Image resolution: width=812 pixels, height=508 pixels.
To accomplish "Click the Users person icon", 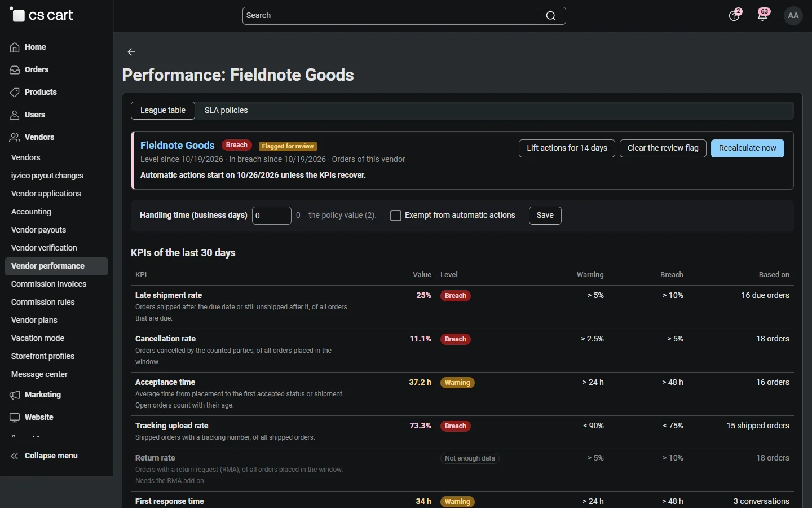I will pos(15,115).
